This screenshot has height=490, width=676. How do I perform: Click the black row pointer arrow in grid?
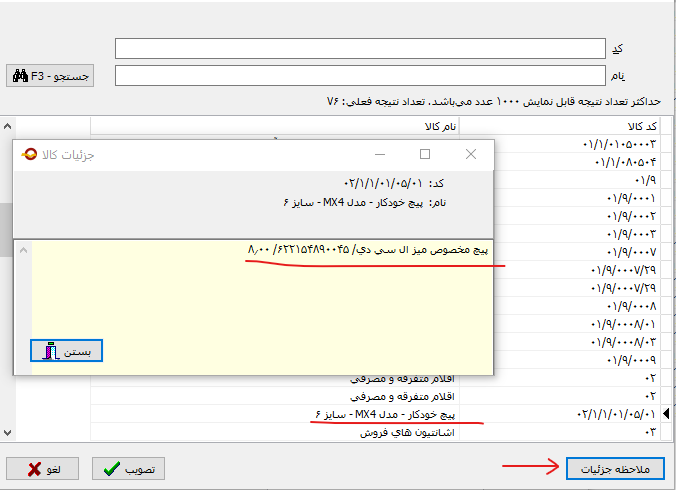click(668, 413)
